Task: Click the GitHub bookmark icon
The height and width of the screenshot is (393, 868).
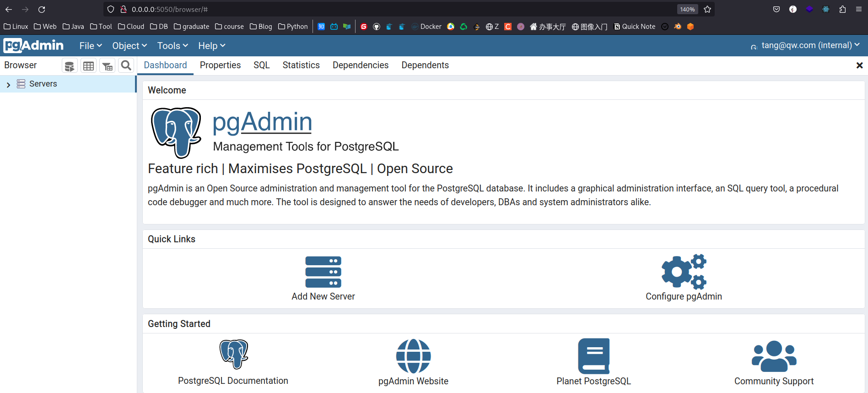Action: pos(377,27)
